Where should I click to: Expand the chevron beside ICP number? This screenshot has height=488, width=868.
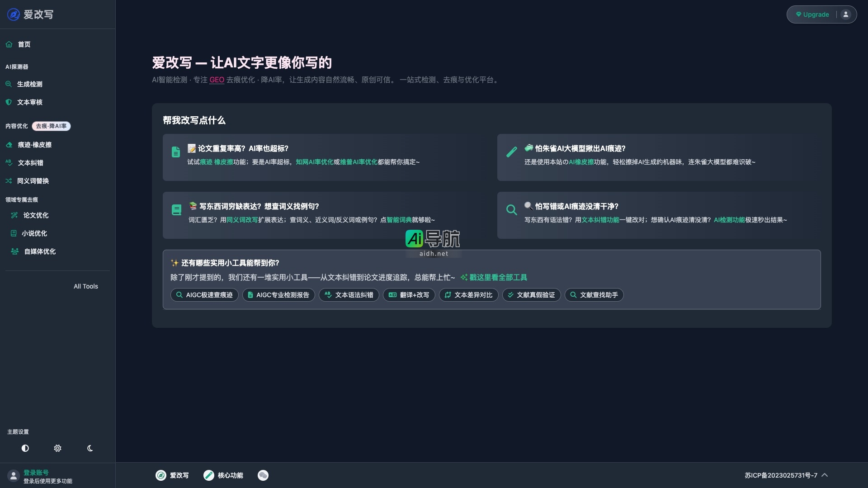(825, 475)
